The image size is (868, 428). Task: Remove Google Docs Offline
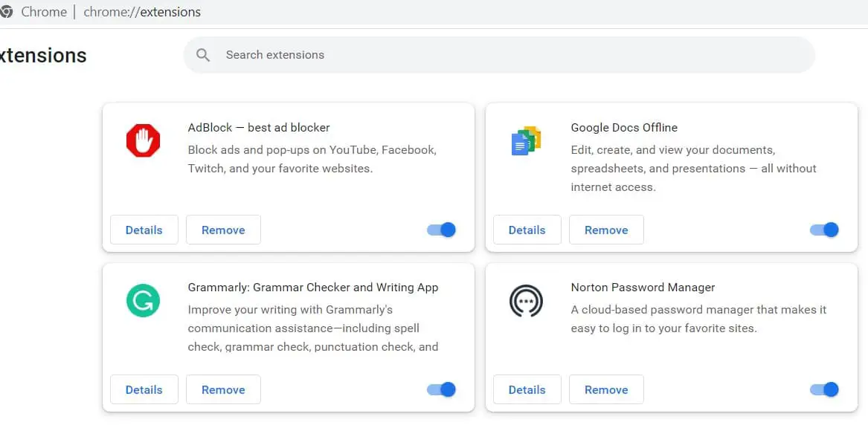point(606,230)
